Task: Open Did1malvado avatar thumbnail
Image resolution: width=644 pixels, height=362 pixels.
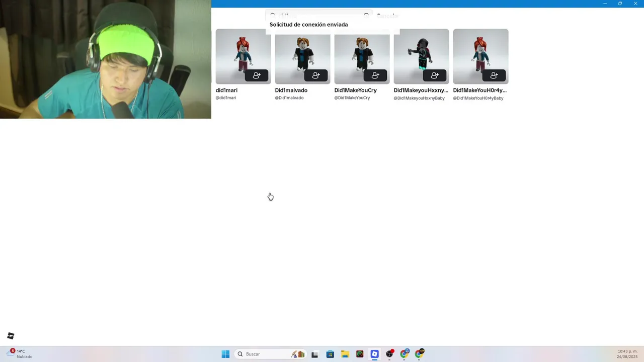Action: point(302,56)
